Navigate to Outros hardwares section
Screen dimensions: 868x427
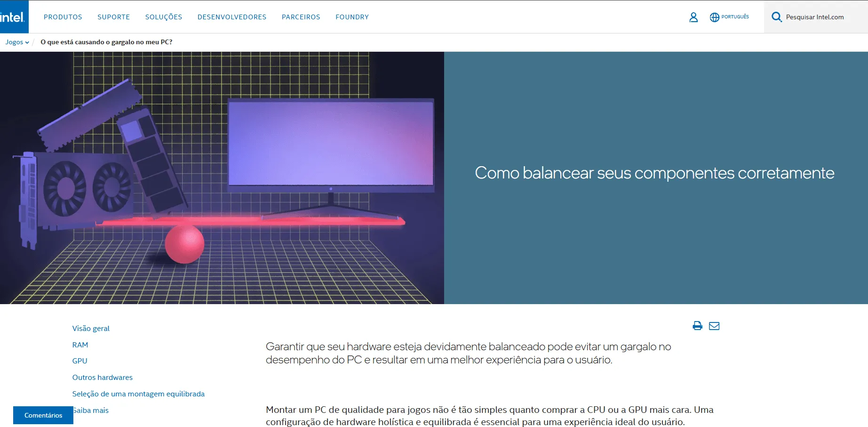coord(103,378)
